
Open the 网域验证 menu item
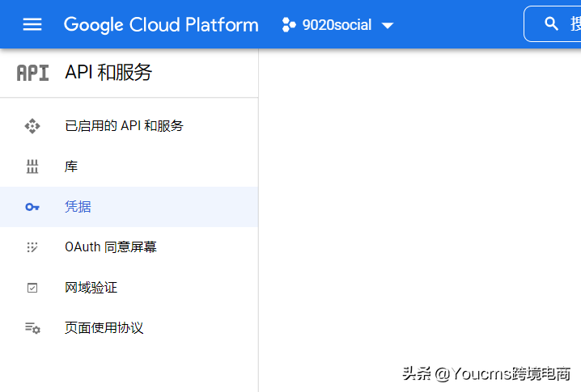pos(129,287)
